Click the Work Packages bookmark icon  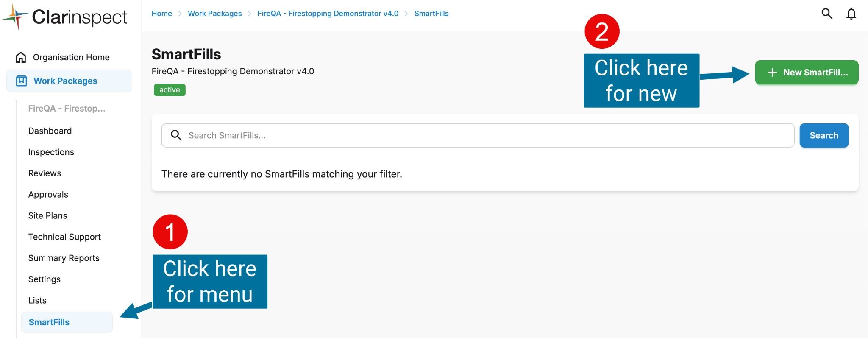pyautogui.click(x=21, y=81)
